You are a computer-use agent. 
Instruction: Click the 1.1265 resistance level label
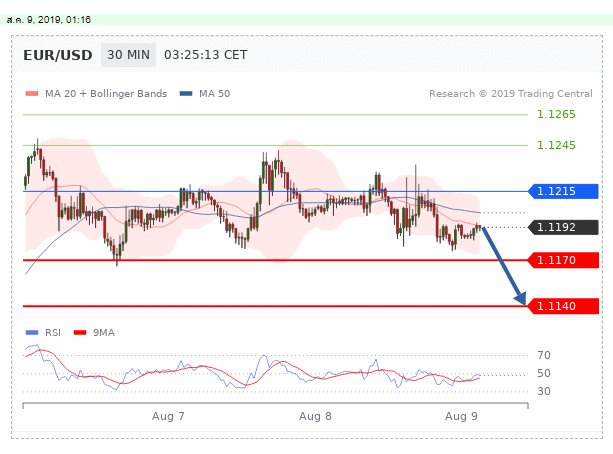coord(556,114)
